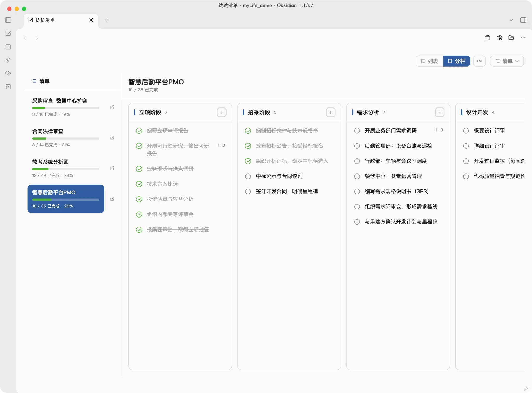
Task: Open external link for 软考系统分析师
Action: [112, 168]
